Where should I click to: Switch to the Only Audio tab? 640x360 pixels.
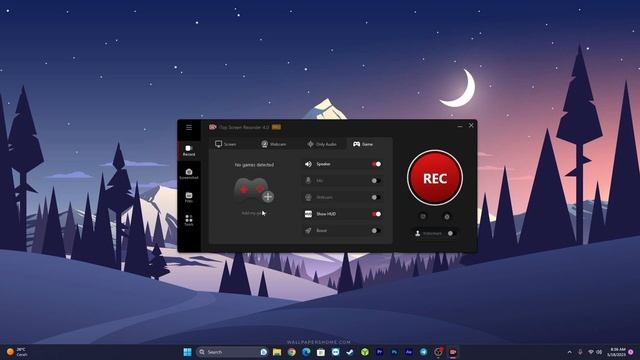point(322,144)
